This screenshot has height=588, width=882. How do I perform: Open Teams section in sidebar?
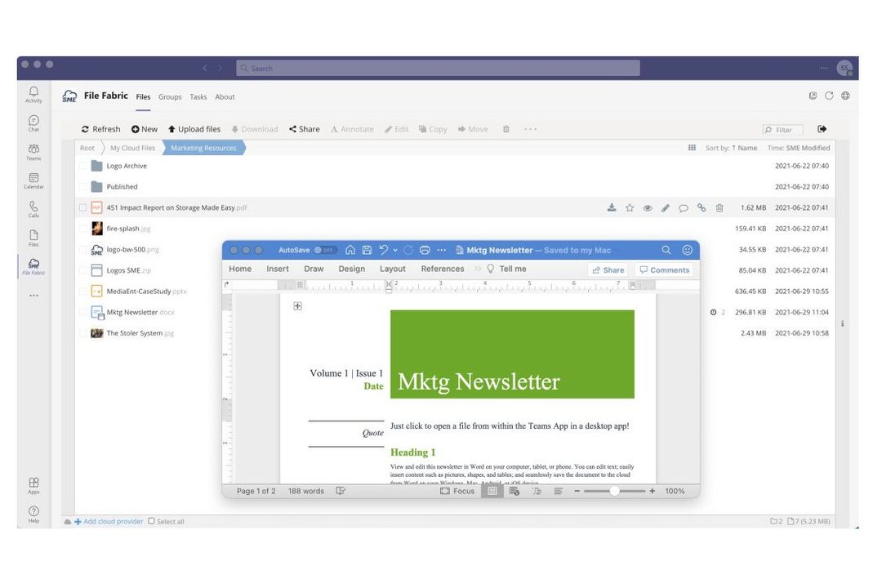[x=33, y=152]
